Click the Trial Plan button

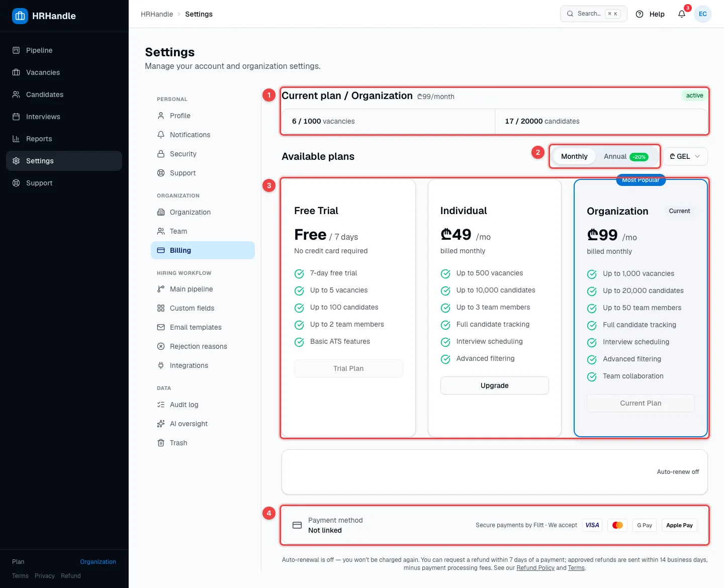tap(348, 368)
